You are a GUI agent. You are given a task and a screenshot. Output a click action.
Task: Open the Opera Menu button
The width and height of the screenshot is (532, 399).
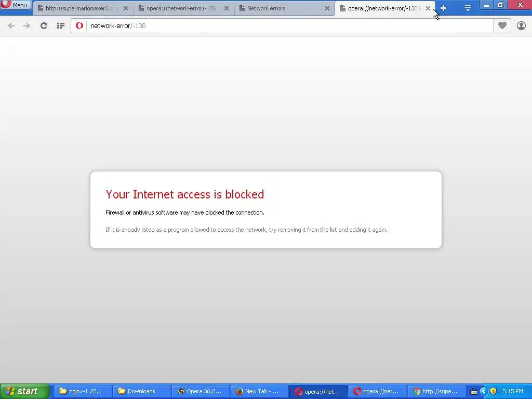click(x=16, y=5)
